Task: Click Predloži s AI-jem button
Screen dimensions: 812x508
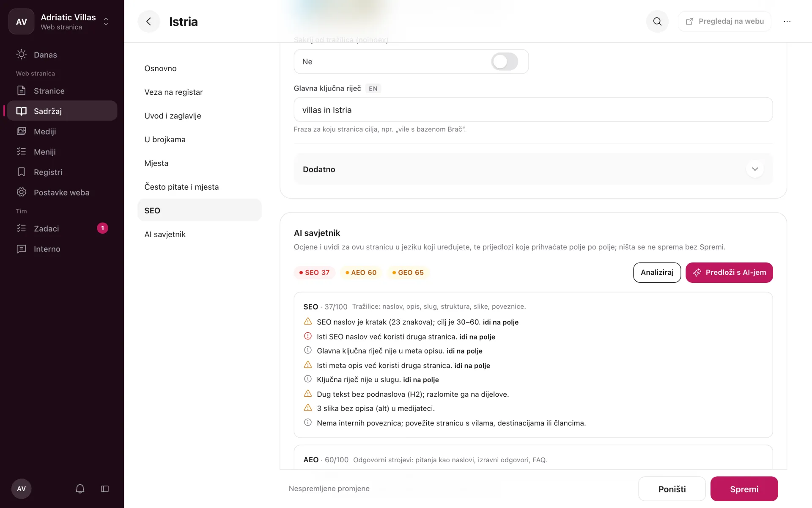Action: coord(729,273)
